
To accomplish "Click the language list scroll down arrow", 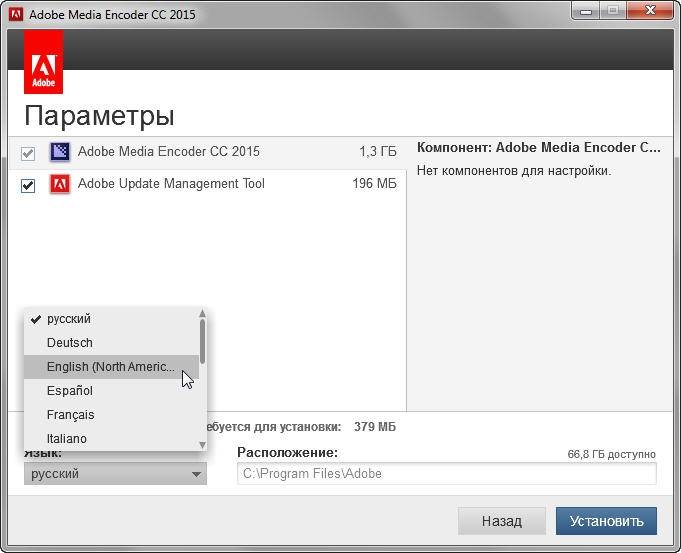I will coord(202,444).
